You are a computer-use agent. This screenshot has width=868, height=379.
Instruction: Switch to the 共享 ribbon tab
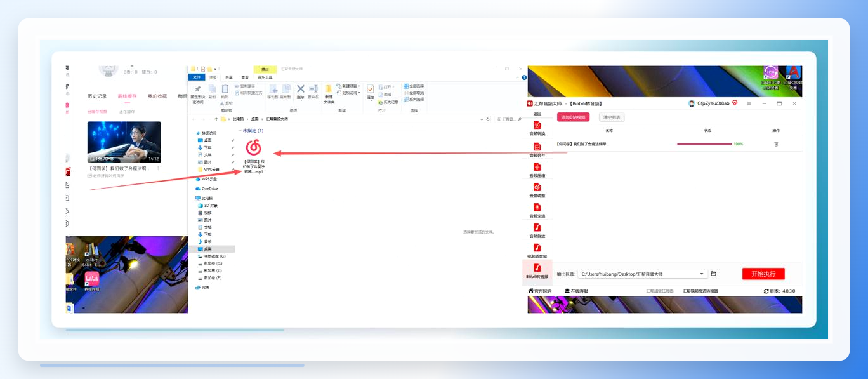click(x=229, y=77)
